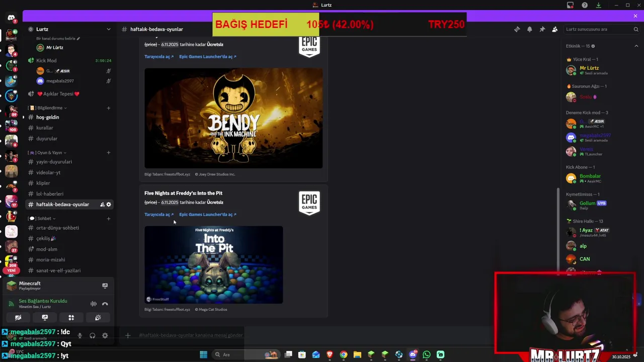Add a channel to Bilgilendirme category

click(x=108, y=108)
